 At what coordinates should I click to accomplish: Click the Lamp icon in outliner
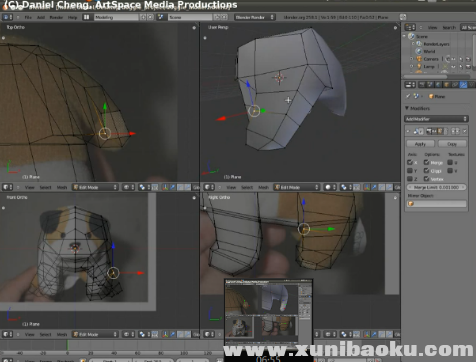[419, 67]
